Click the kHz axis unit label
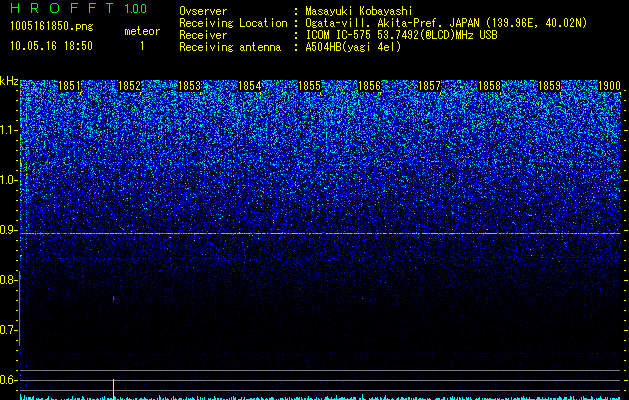The width and height of the screenshot is (629, 400). (x=9, y=81)
